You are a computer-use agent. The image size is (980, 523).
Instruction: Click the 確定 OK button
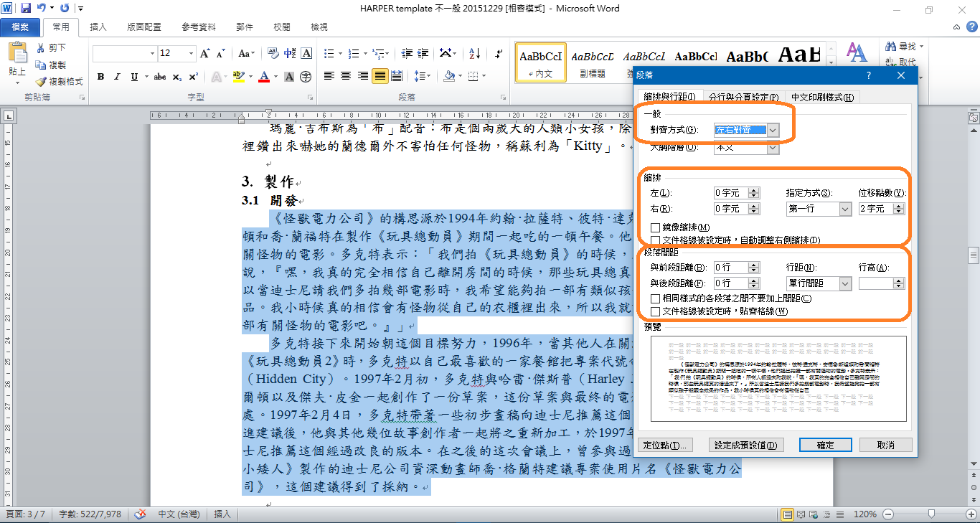825,445
